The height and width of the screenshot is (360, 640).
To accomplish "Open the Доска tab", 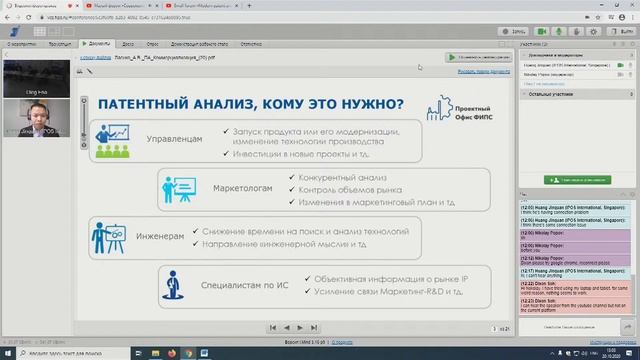I will (128, 44).
